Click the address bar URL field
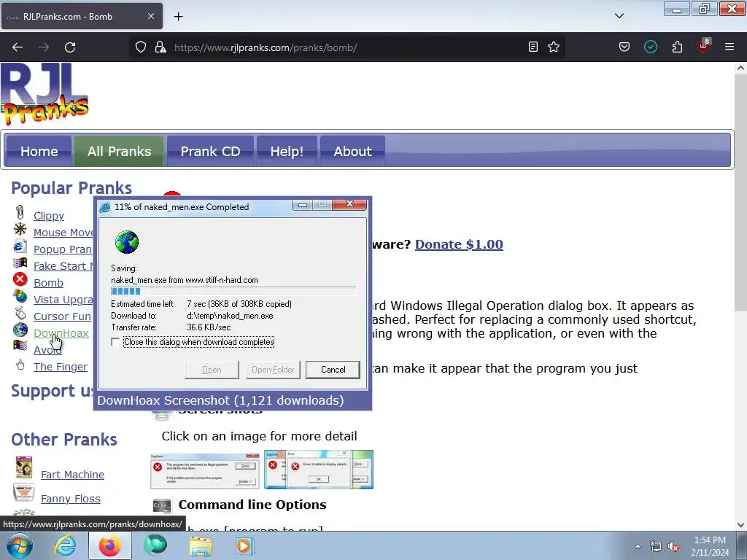Image resolution: width=747 pixels, height=560 pixels. 348,47
